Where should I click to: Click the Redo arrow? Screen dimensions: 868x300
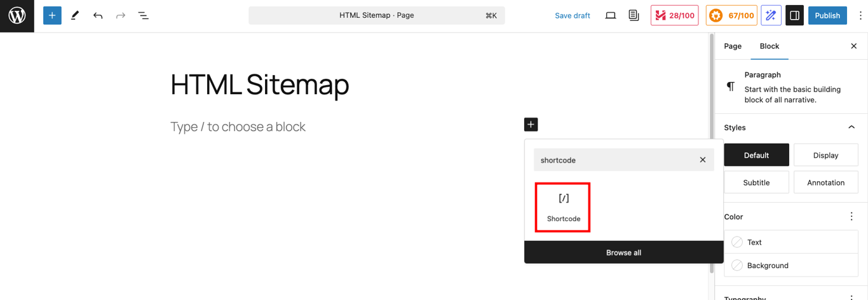pos(121,15)
